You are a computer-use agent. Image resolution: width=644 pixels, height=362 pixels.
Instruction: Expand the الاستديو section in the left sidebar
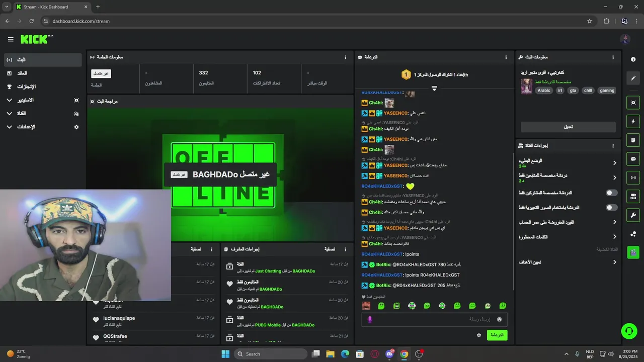(x=43, y=100)
